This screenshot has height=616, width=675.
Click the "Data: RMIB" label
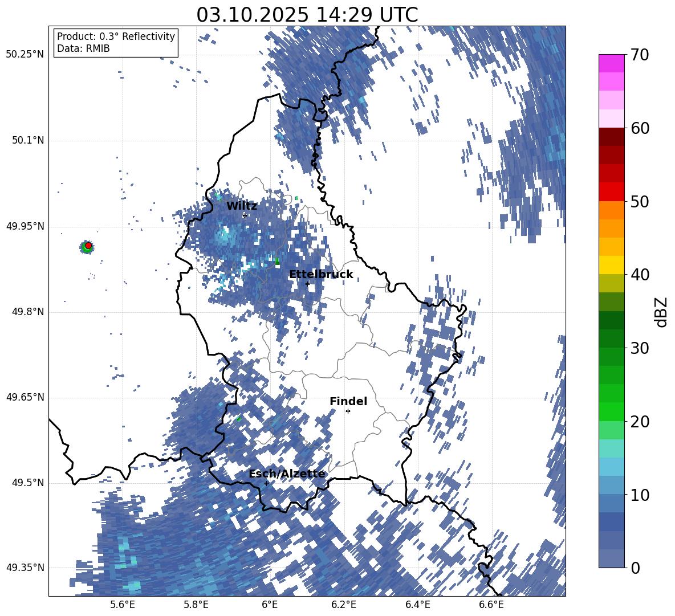(83, 48)
